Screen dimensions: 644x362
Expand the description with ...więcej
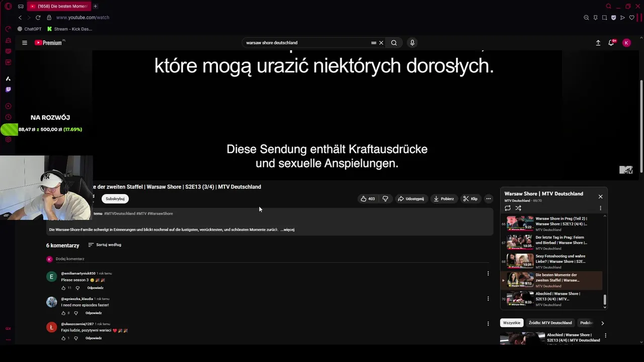tap(287, 230)
